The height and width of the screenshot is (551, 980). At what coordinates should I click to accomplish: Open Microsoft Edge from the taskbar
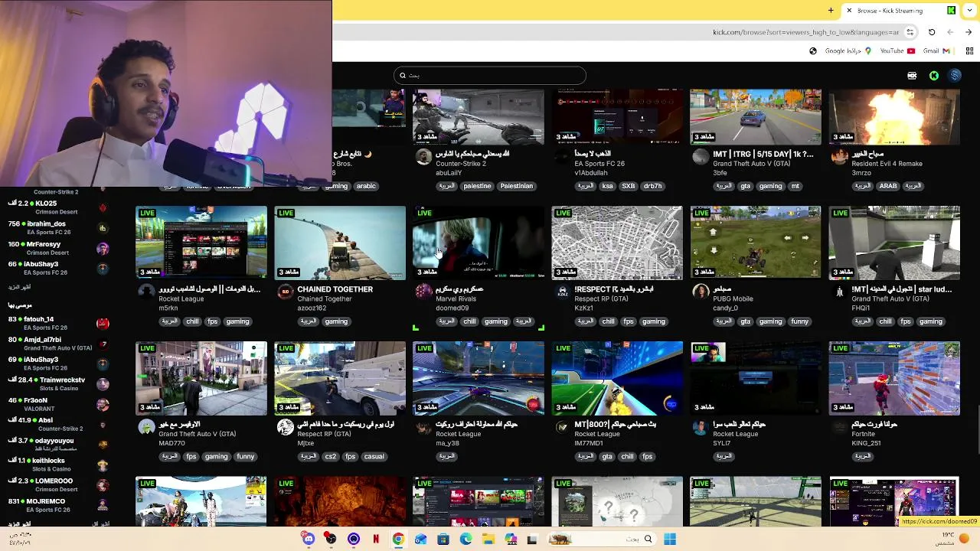pyautogui.click(x=465, y=540)
